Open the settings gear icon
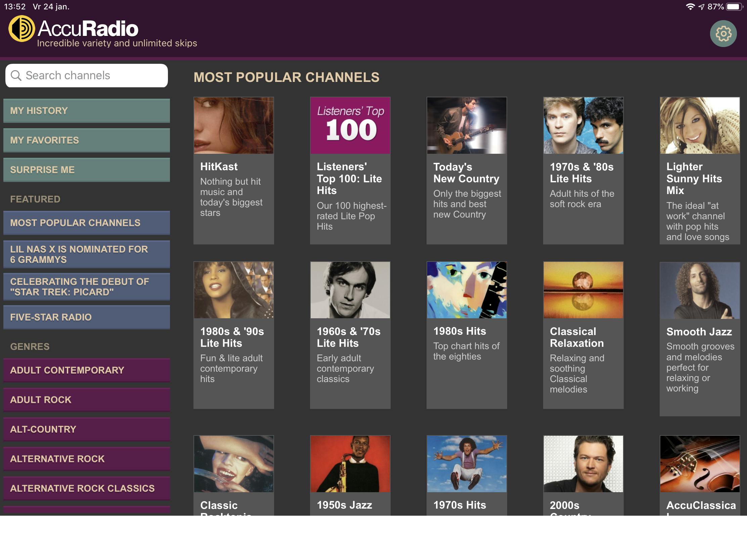747x560 pixels. point(723,34)
